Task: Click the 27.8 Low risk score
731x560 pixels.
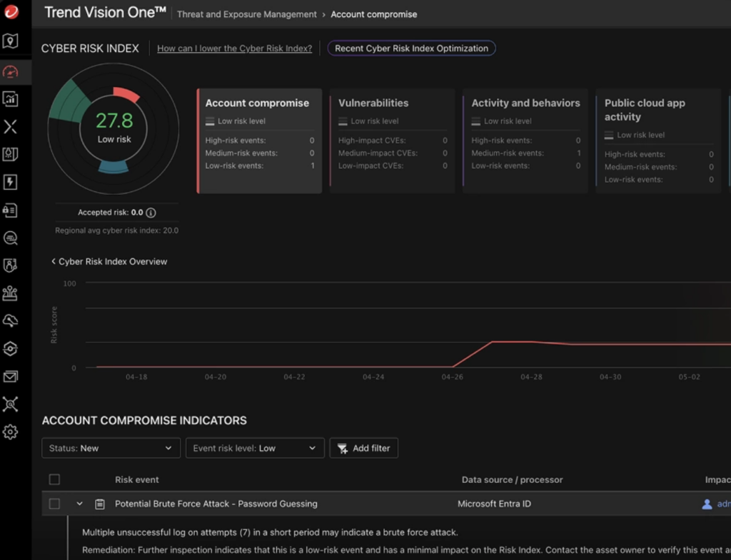Action: click(114, 127)
